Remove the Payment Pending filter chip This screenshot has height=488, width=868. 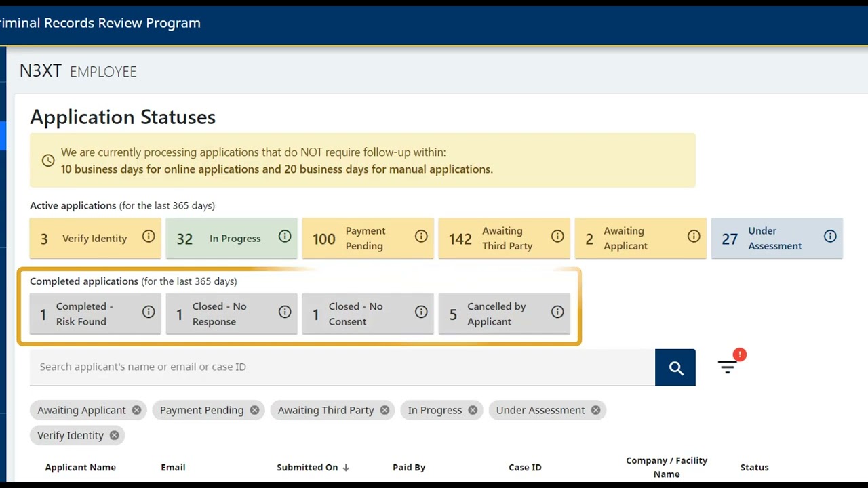(x=254, y=410)
